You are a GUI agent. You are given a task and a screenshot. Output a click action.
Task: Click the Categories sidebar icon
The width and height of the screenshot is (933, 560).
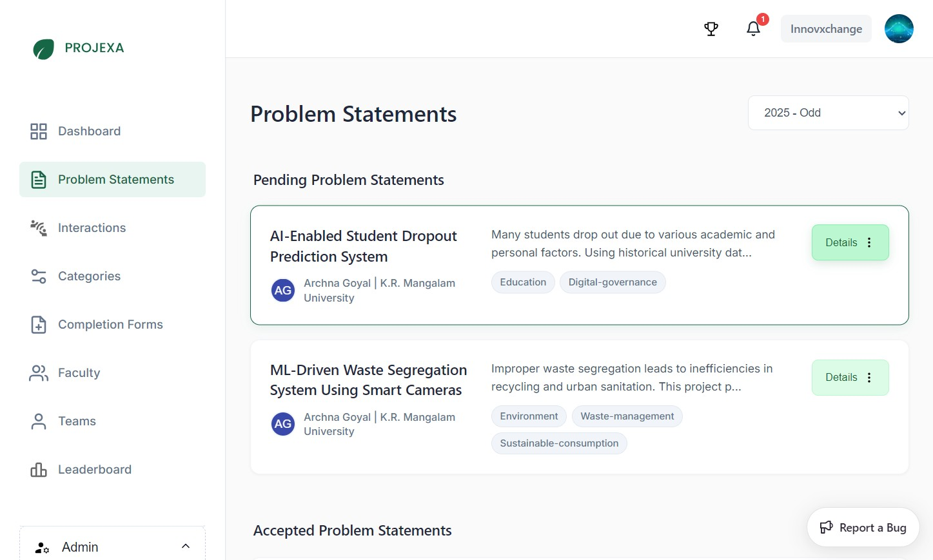click(x=38, y=276)
